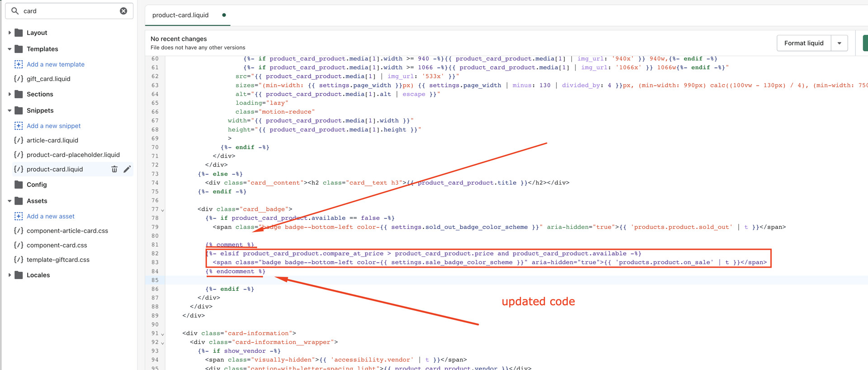
Task: Collapse the Templates folder arrow
Action: click(9, 49)
